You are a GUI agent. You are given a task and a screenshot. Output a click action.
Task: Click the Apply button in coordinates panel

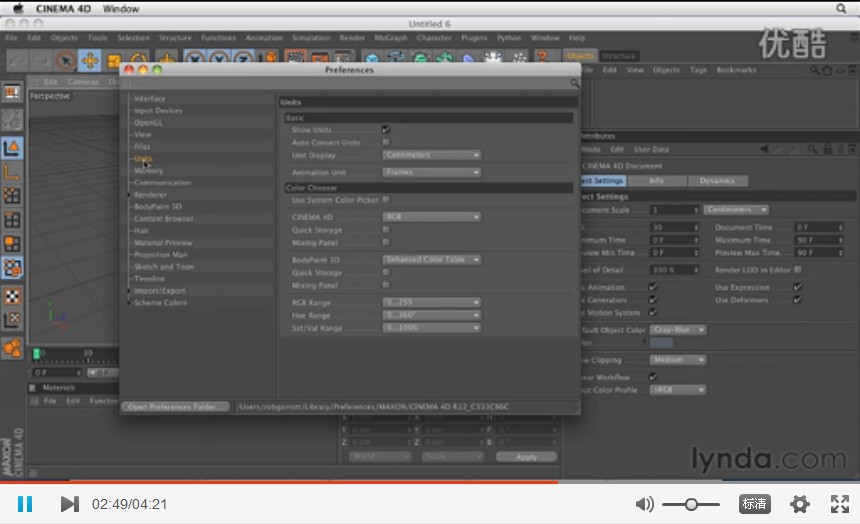tap(526, 457)
